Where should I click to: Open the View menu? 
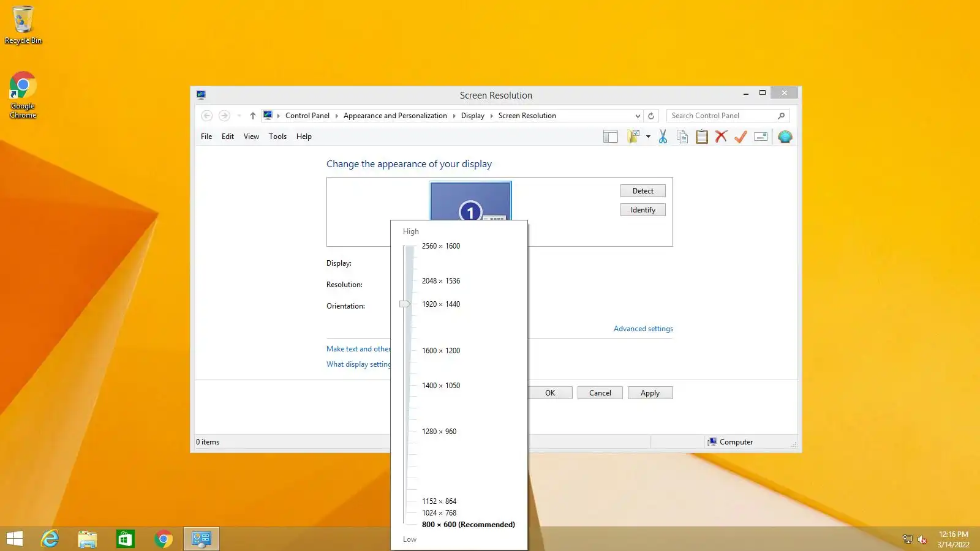click(251, 137)
